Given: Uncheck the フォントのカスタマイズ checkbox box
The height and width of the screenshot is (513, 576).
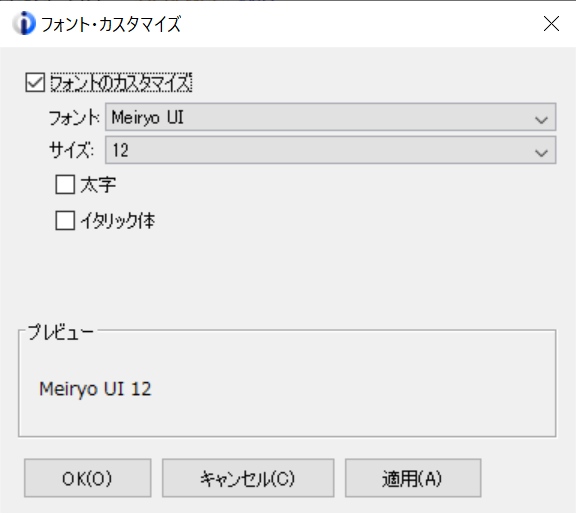Looking at the screenshot, I should (x=35, y=82).
